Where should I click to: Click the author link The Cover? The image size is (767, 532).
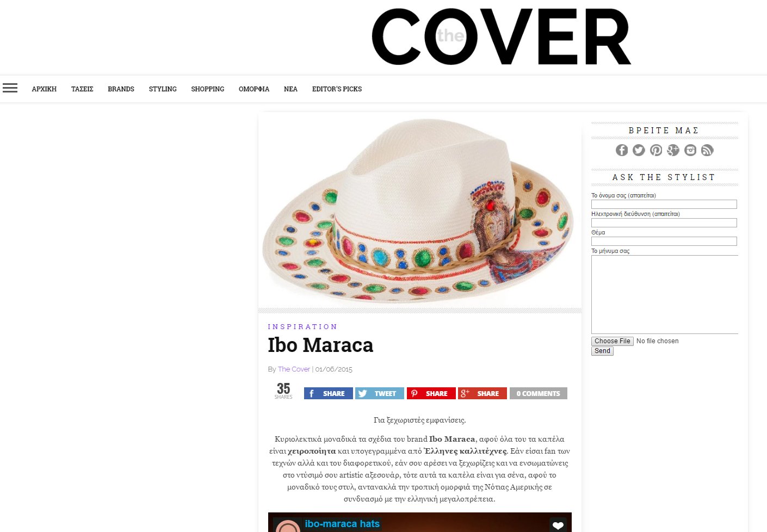click(294, 369)
